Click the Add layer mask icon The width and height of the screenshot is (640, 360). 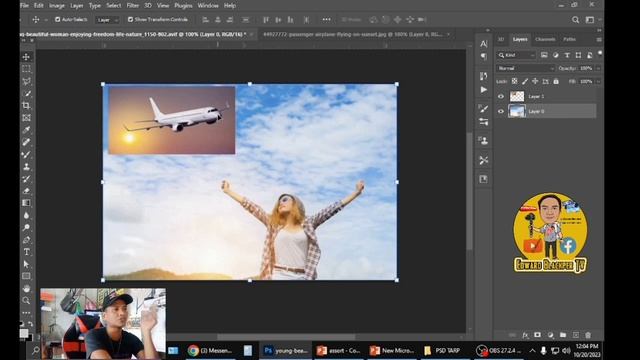(x=538, y=335)
